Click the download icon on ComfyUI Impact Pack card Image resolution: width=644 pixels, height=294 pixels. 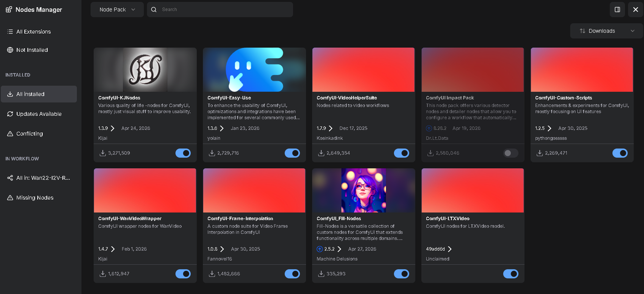(x=430, y=153)
